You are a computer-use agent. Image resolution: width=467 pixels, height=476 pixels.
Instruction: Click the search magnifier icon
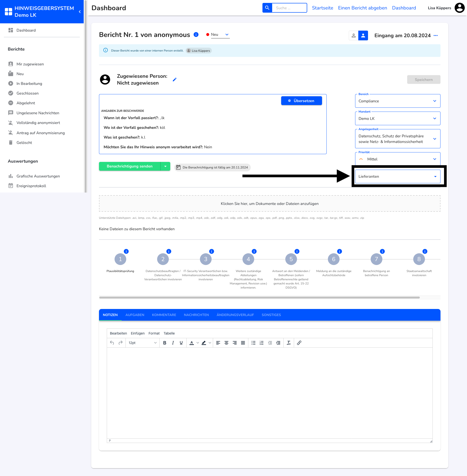point(267,8)
